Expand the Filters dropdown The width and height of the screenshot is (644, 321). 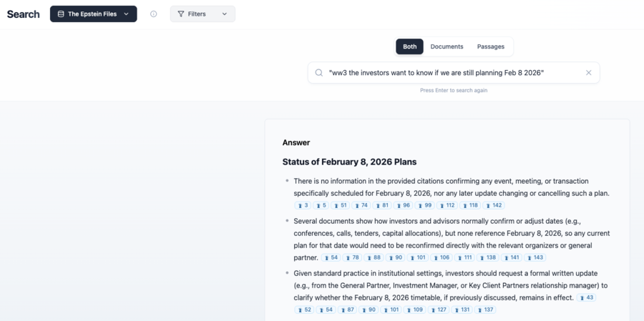coord(203,14)
